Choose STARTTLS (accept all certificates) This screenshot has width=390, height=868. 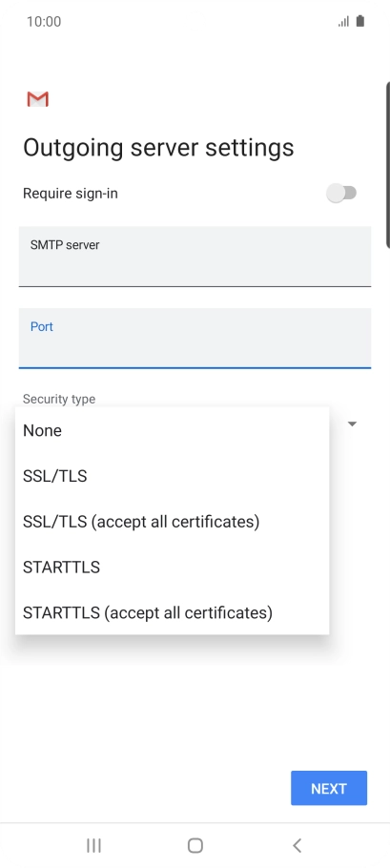172,612
